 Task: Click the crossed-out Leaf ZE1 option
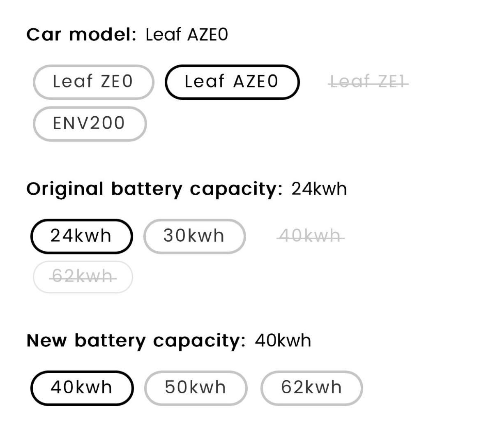[369, 82]
